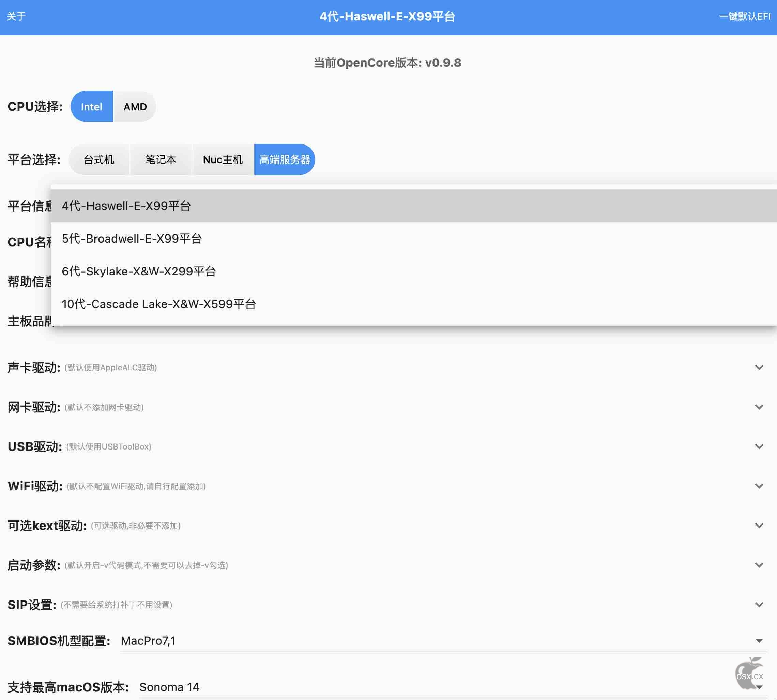Open the 关于 (About) page
Image resolution: width=777 pixels, height=700 pixels.
16,17
